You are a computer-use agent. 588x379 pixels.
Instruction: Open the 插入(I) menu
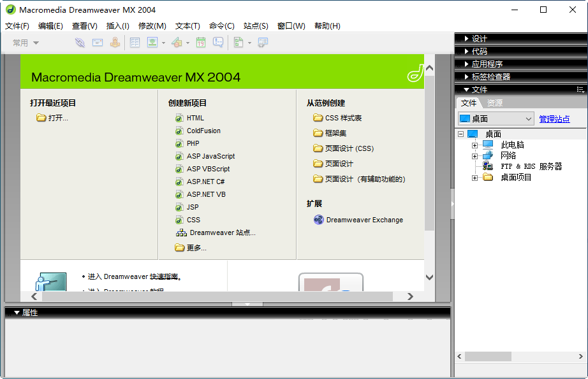pos(118,26)
